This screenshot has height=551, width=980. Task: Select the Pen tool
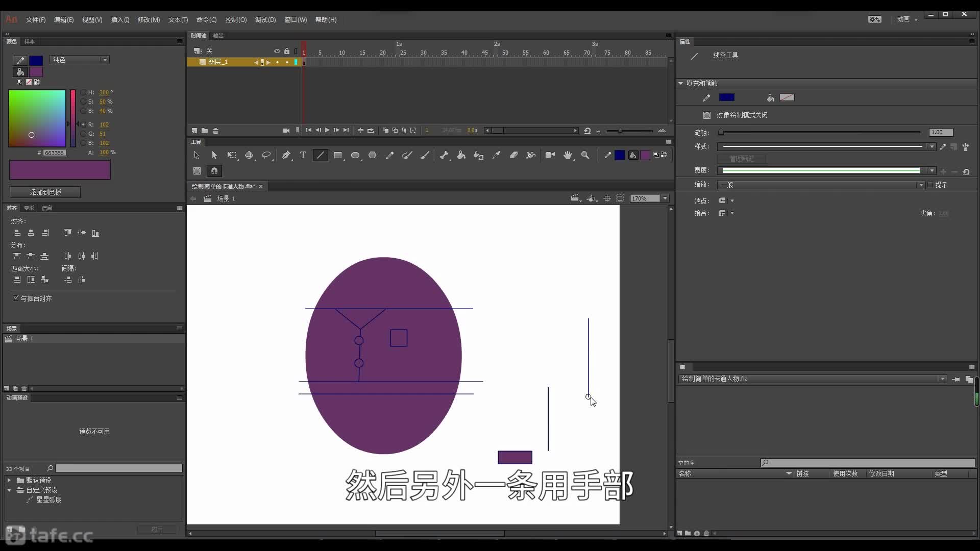(x=286, y=155)
